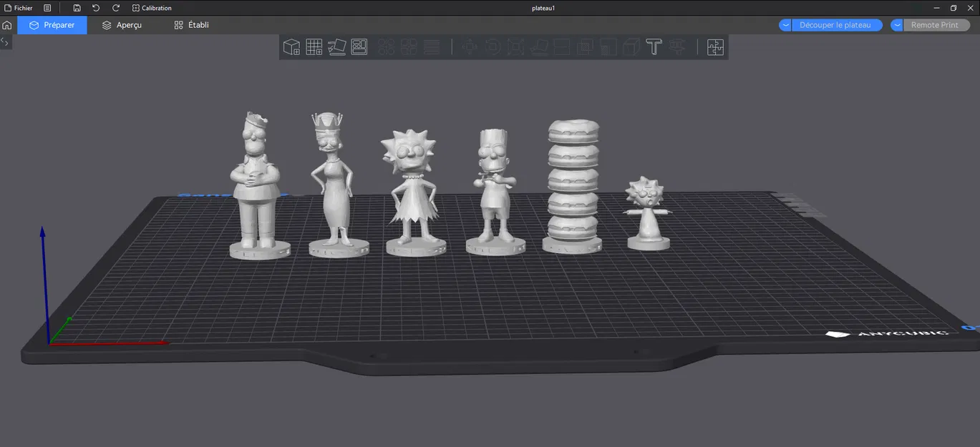Expand the dropdown next to Découper le plateau
Image resolution: width=980 pixels, height=447 pixels.
click(x=785, y=24)
